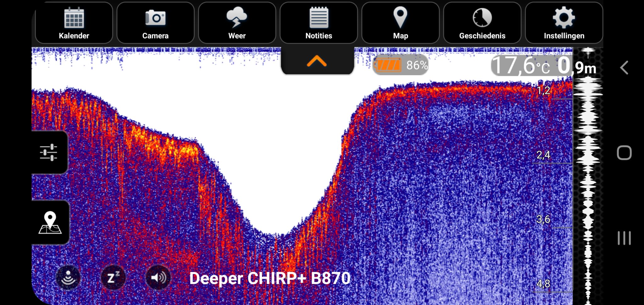Mute the fish alarm sound
This screenshot has width=644, height=305.
(x=158, y=277)
